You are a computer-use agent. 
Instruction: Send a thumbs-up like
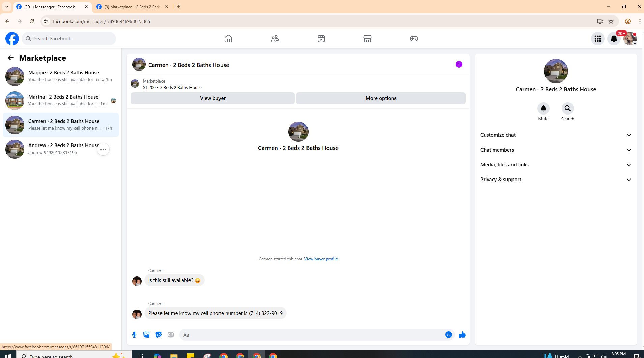pos(462,335)
